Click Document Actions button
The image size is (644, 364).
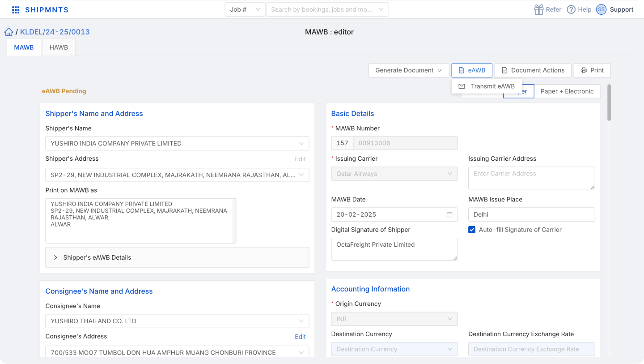pos(533,70)
